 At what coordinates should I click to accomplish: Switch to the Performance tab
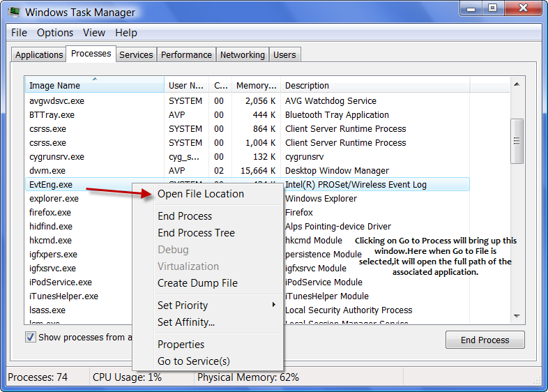click(x=186, y=55)
